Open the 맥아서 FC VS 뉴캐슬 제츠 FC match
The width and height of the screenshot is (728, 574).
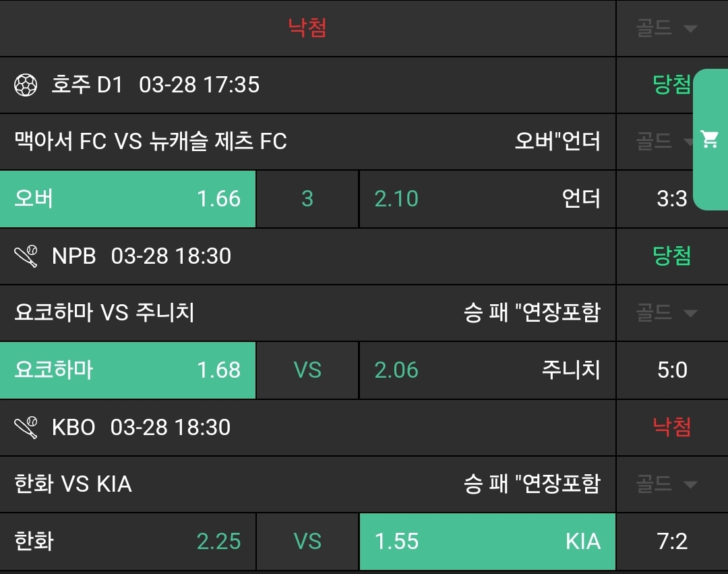[x=151, y=142]
